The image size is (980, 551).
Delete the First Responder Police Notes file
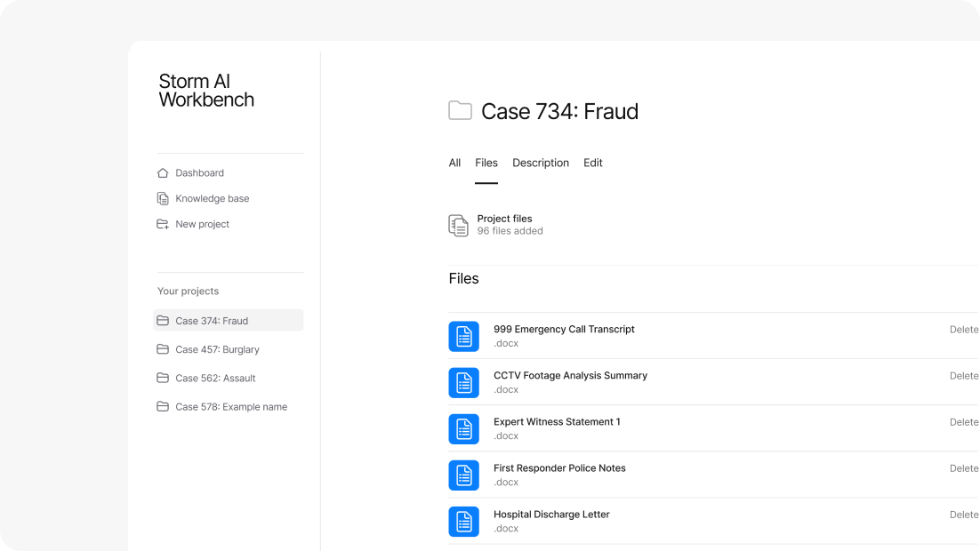click(964, 468)
